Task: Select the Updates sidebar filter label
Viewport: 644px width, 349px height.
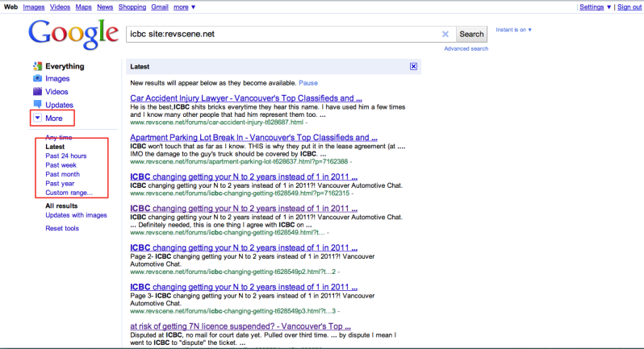Action: point(59,105)
